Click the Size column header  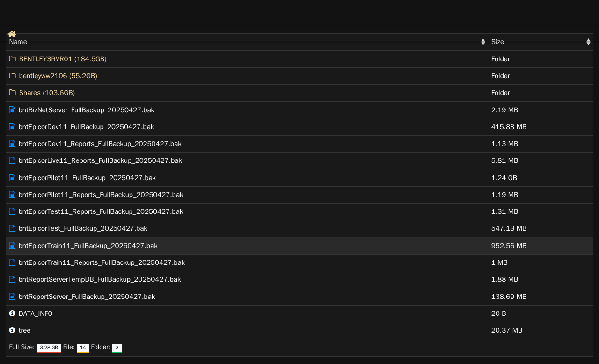(541, 42)
